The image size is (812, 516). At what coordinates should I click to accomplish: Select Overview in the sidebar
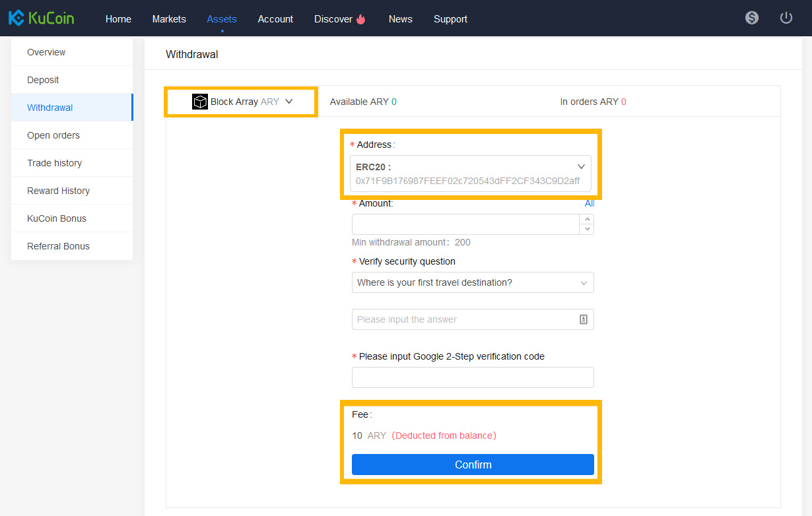[x=72, y=52]
